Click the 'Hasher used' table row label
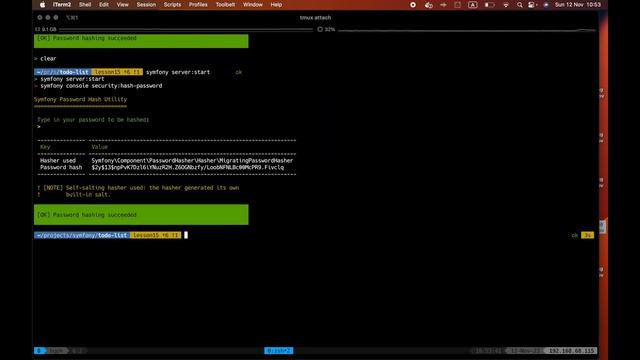640x360 pixels. click(58, 160)
